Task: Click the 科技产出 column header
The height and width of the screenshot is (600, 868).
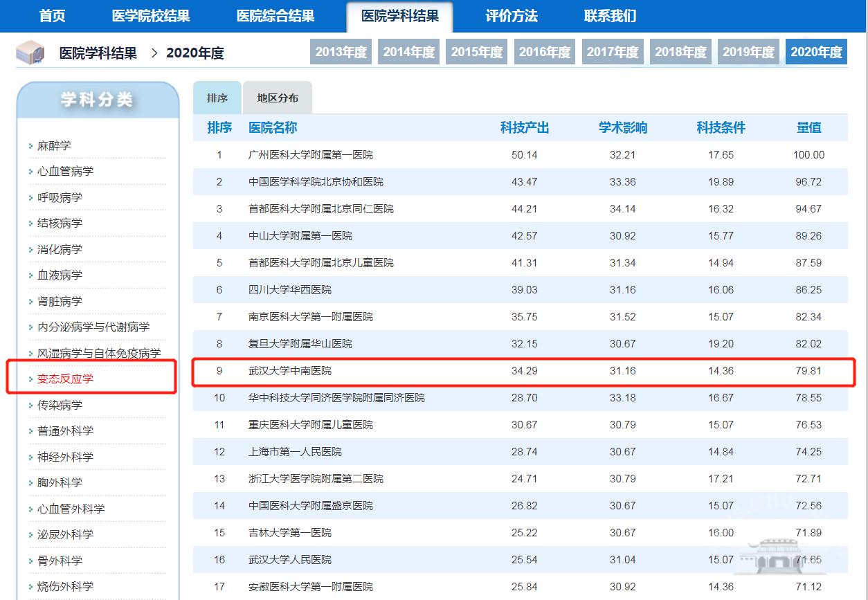Action: pos(524,128)
